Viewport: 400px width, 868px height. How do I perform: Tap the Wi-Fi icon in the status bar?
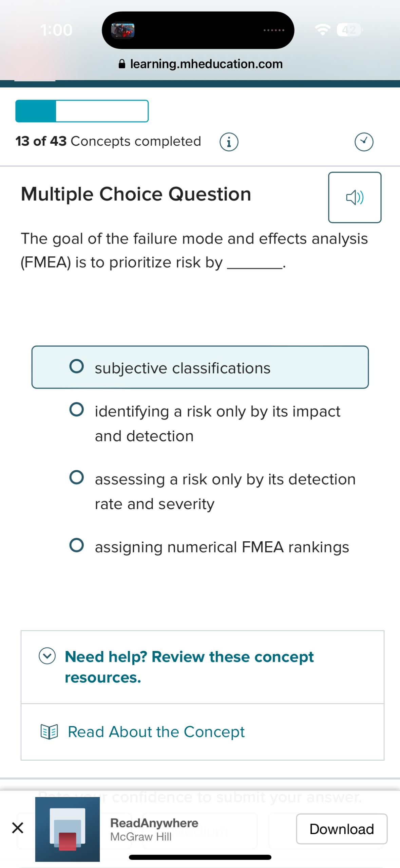pyautogui.click(x=322, y=30)
